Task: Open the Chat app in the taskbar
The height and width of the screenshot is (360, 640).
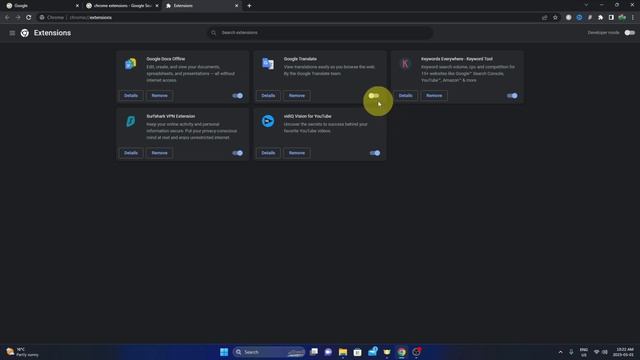Action: (x=328, y=352)
